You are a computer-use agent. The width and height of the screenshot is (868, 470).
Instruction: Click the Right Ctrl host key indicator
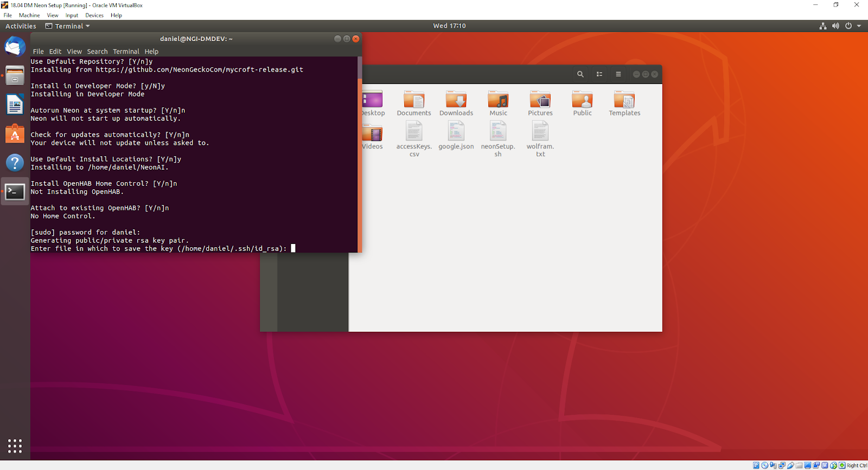click(x=857, y=465)
